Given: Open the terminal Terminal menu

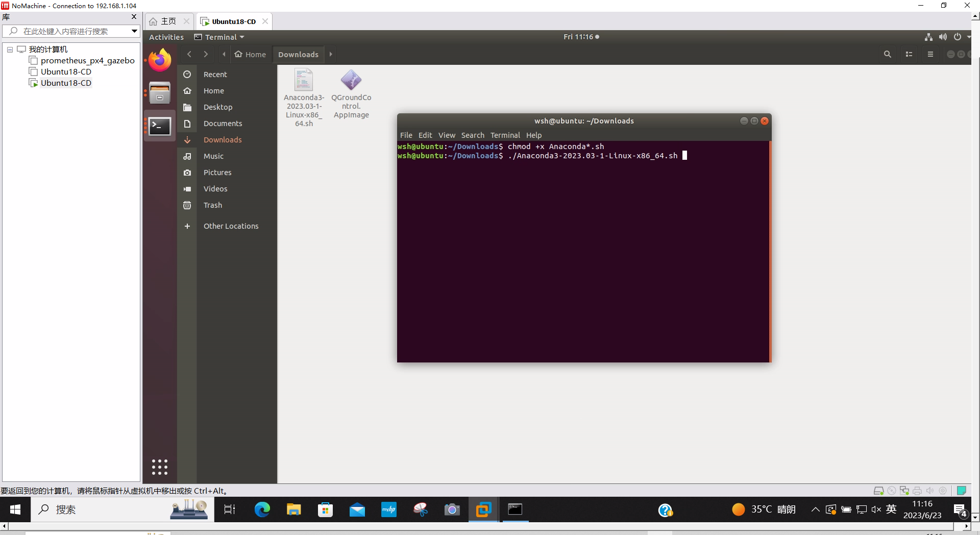Looking at the screenshot, I should (505, 135).
